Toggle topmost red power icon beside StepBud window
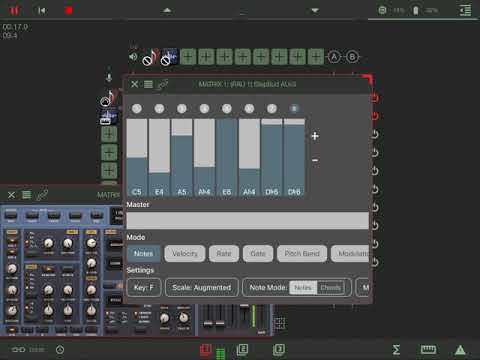This screenshot has height=360, width=480. pyautogui.click(x=375, y=98)
